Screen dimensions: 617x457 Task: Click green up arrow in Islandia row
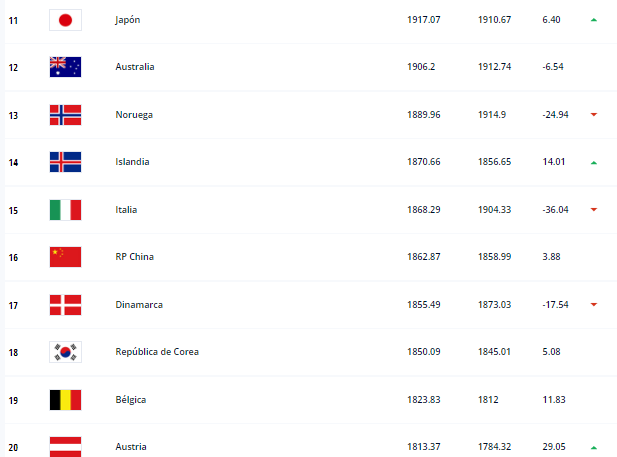(x=594, y=163)
